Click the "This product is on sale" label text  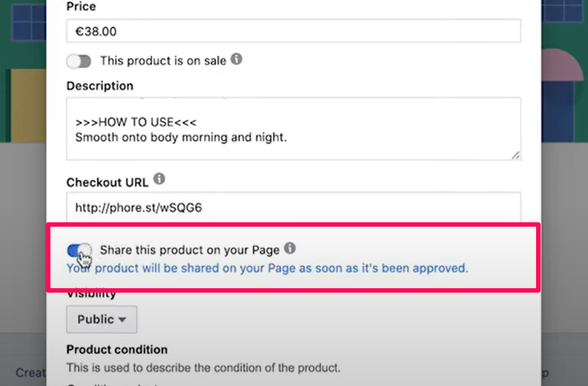click(163, 61)
